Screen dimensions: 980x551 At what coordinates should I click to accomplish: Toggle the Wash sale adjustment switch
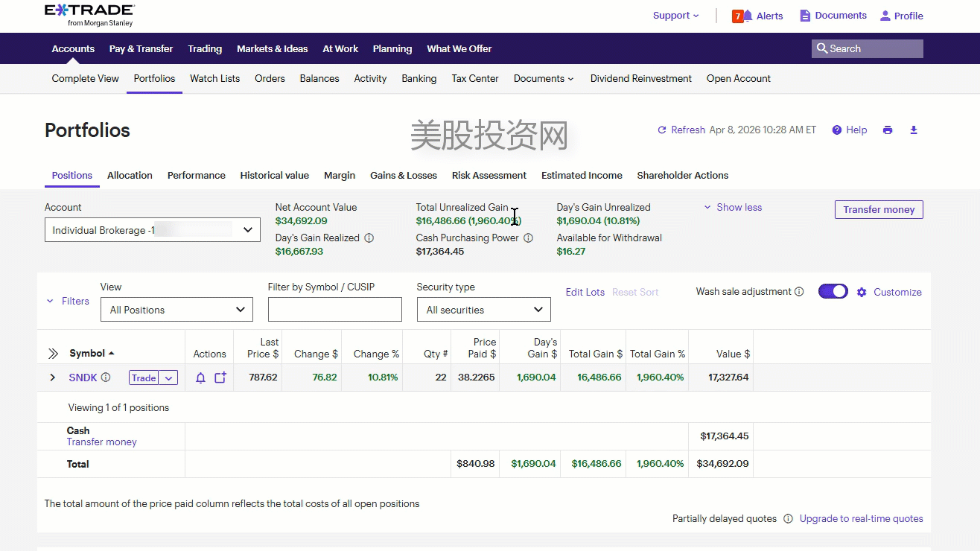[833, 292]
